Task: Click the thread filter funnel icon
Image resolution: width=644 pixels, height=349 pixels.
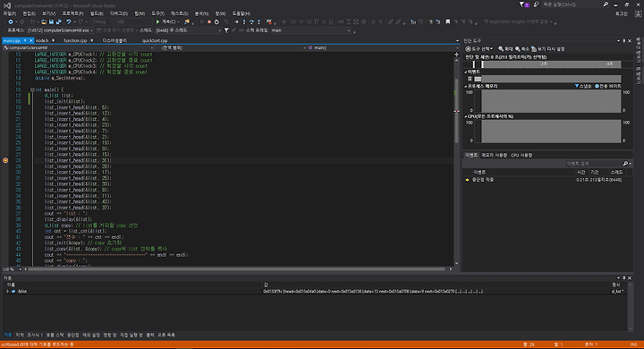Action: [x=226, y=30]
